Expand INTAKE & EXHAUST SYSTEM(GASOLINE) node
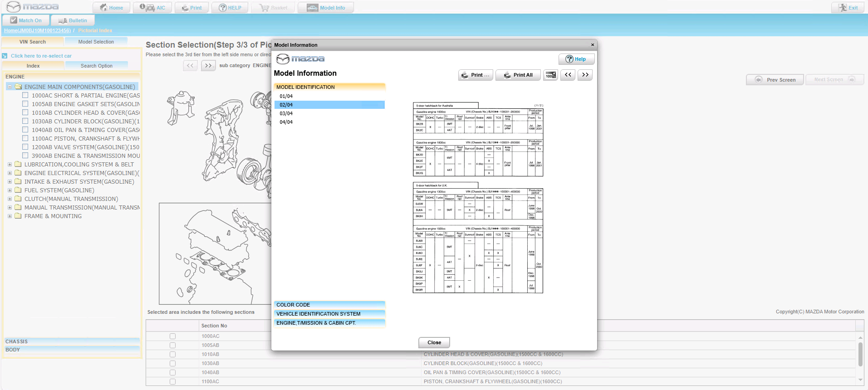868x390 pixels. click(x=10, y=181)
